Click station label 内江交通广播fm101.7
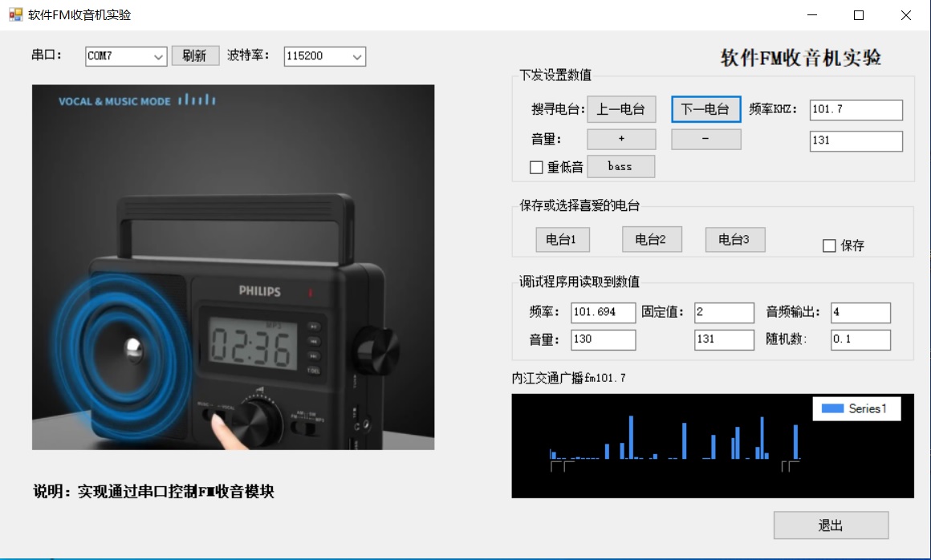This screenshot has height=560, width=931. pos(569,379)
